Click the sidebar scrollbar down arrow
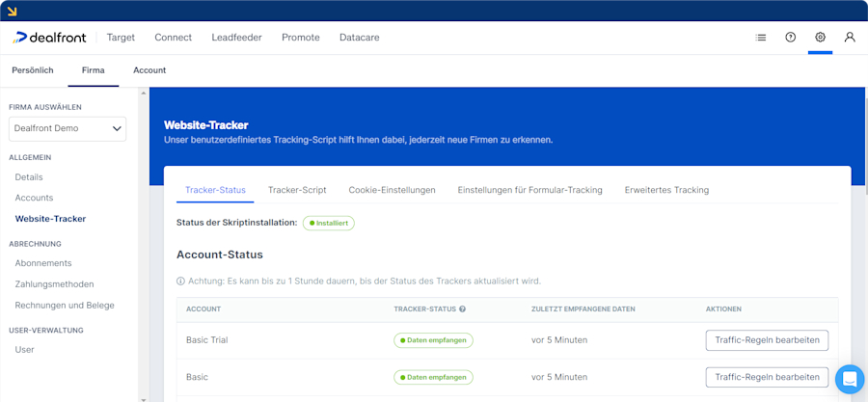868x402 pixels. 144,399
